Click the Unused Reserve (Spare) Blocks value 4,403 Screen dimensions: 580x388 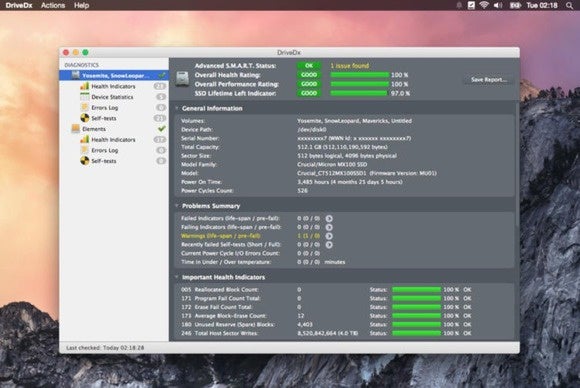click(x=305, y=325)
